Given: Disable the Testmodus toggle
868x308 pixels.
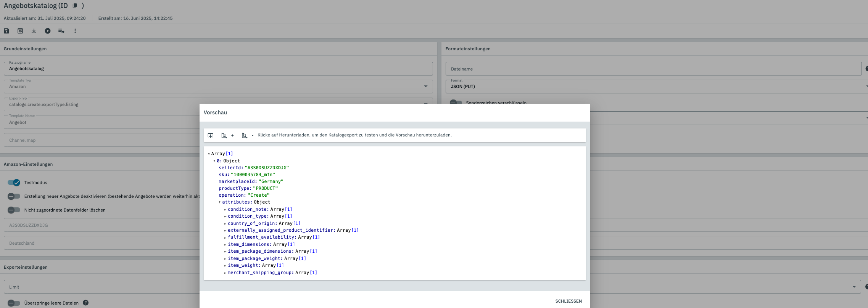Looking at the screenshot, I should 14,183.
